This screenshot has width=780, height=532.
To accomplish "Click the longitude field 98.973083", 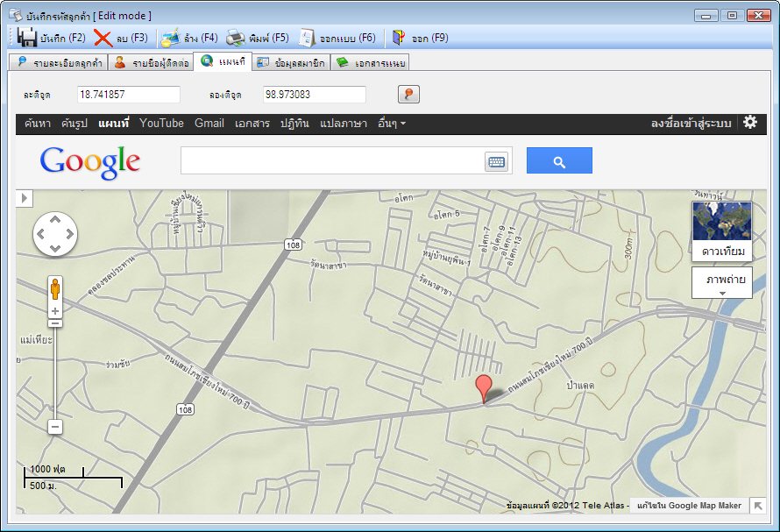I will click(x=315, y=95).
